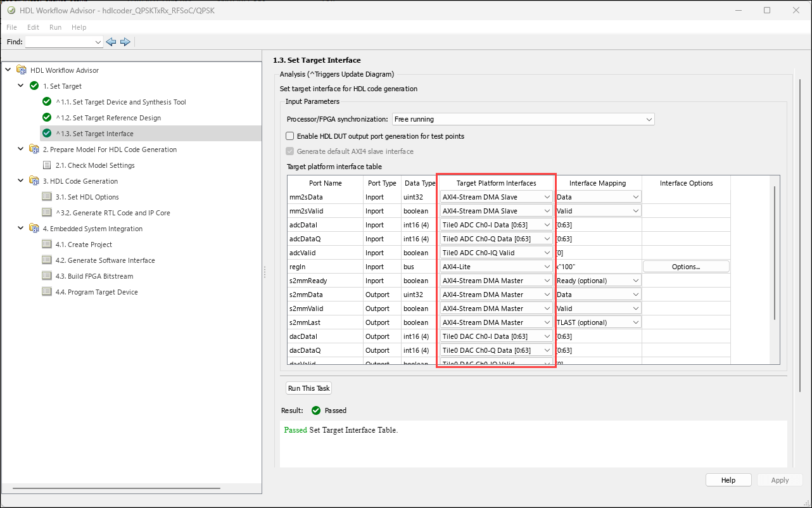Click the HDL Workflow Advisor root folder icon
The height and width of the screenshot is (508, 812).
pyautogui.click(x=22, y=70)
